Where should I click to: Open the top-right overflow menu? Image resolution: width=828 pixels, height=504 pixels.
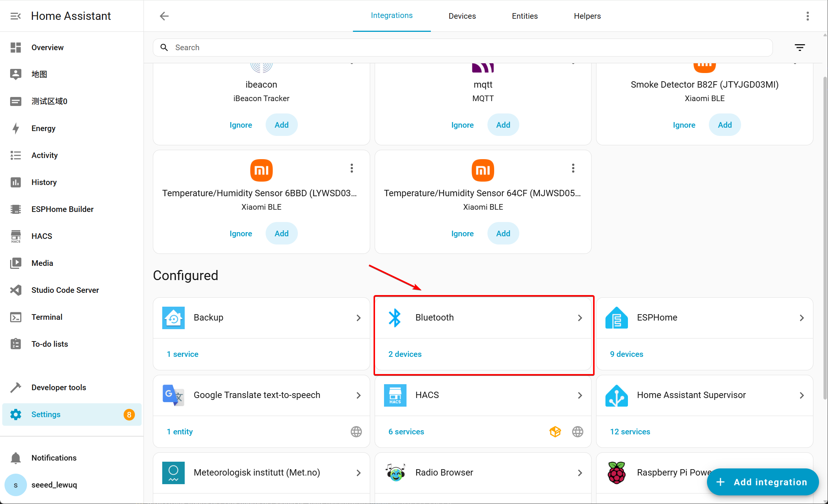[807, 16]
